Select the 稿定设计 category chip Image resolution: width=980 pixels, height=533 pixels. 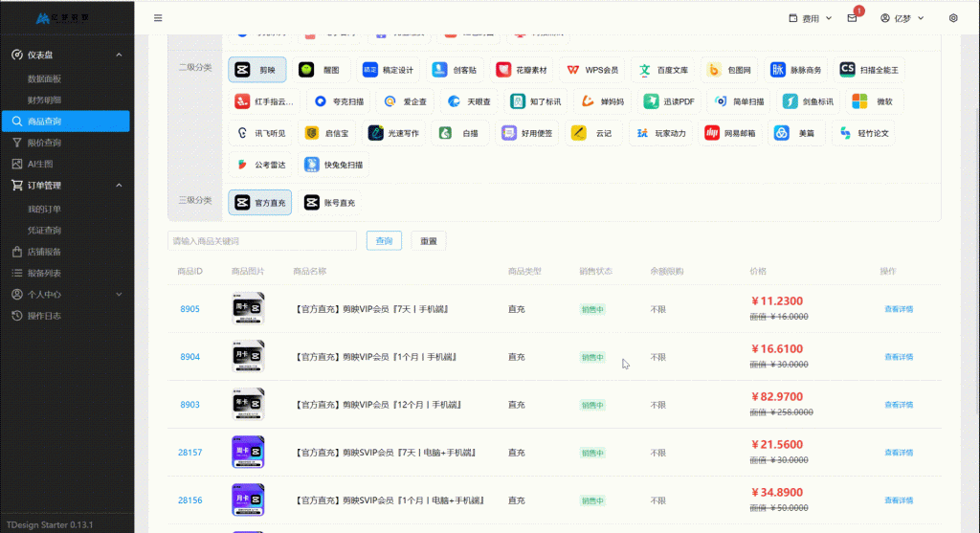[x=389, y=70]
